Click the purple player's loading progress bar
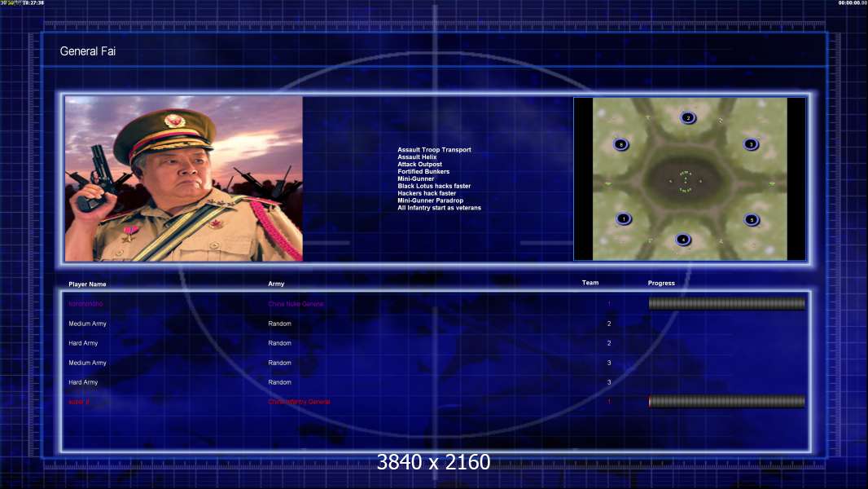Image resolution: width=868 pixels, height=489 pixels. 727,303
